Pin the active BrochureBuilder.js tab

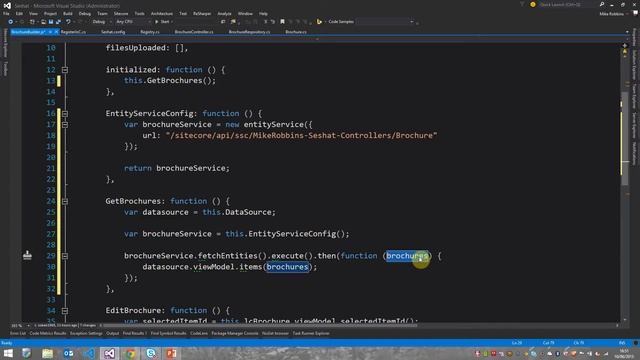[x=50, y=32]
